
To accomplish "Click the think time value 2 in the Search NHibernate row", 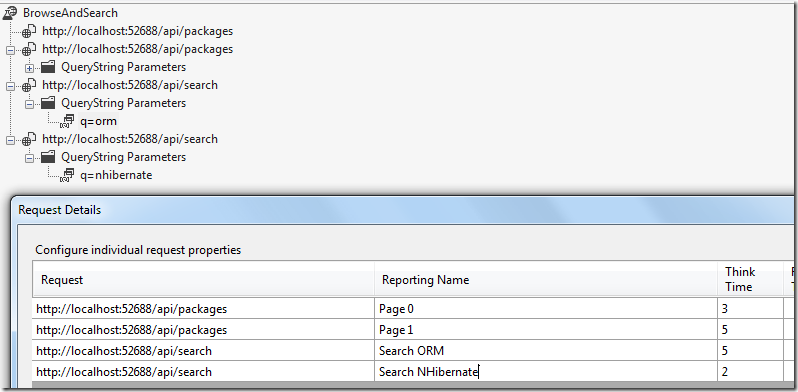I will [751, 372].
